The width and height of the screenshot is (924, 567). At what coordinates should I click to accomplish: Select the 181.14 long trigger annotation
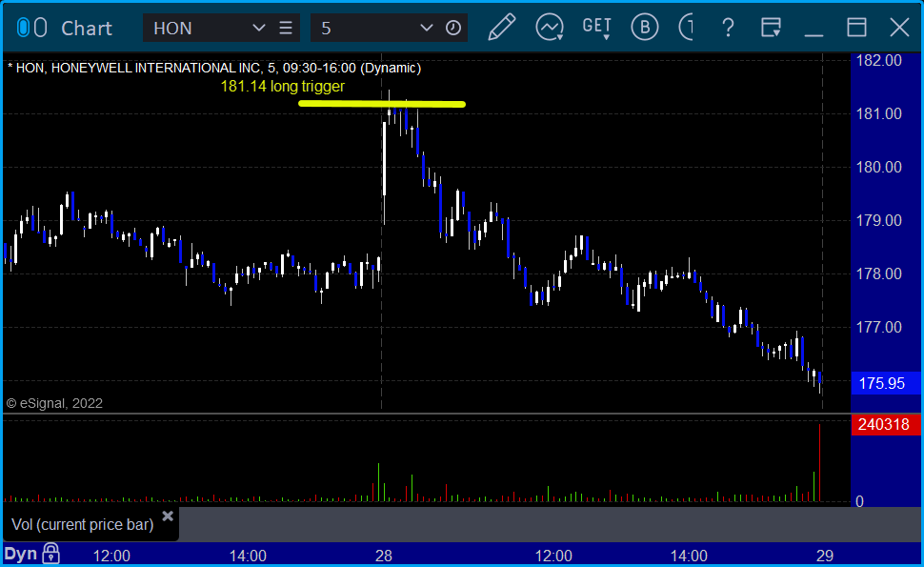tap(282, 87)
